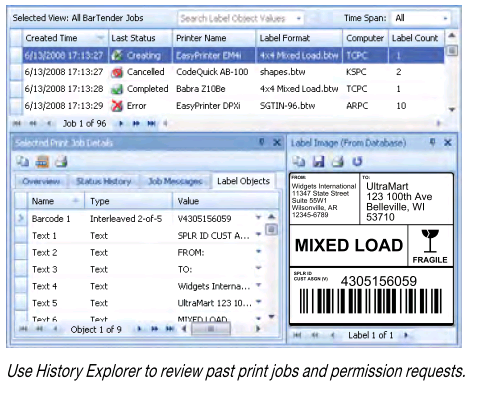Pin the Selected Print Job Details panel
The width and height of the screenshot is (484, 397).
click(x=262, y=143)
